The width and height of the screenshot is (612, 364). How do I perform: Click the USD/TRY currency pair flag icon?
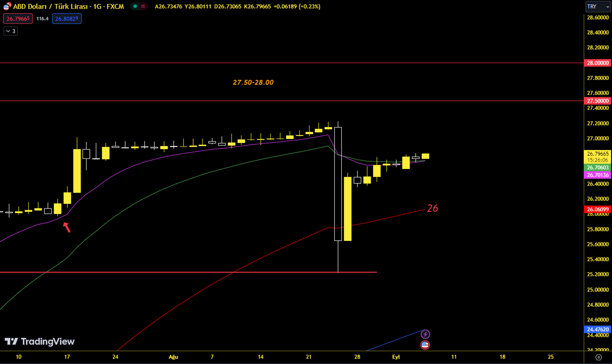[6, 7]
